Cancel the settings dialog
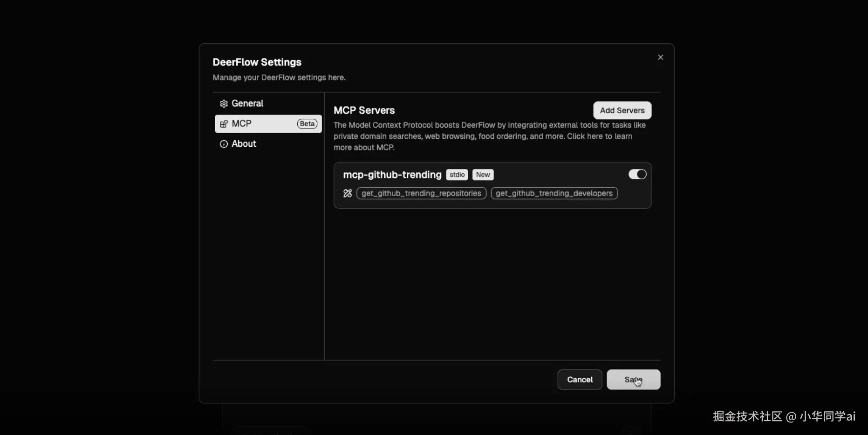Screen dimensions: 868x435 point(580,380)
